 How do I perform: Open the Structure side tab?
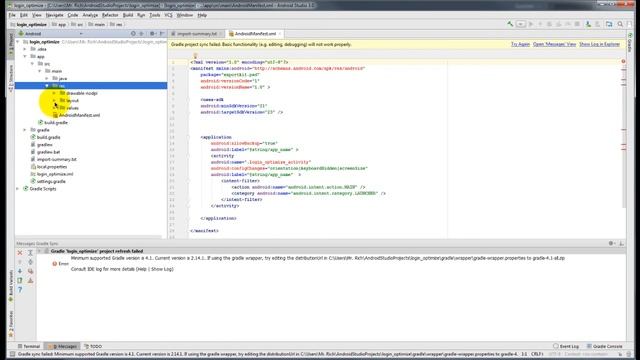[11, 78]
